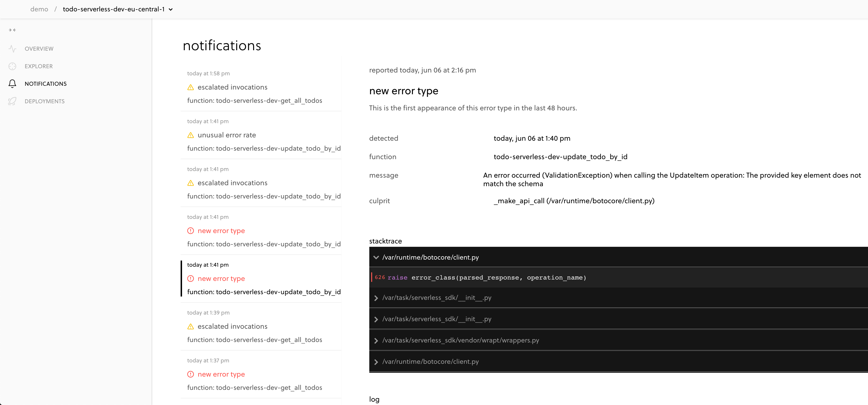
Task: Click the demo breadcrumb link
Action: point(39,9)
